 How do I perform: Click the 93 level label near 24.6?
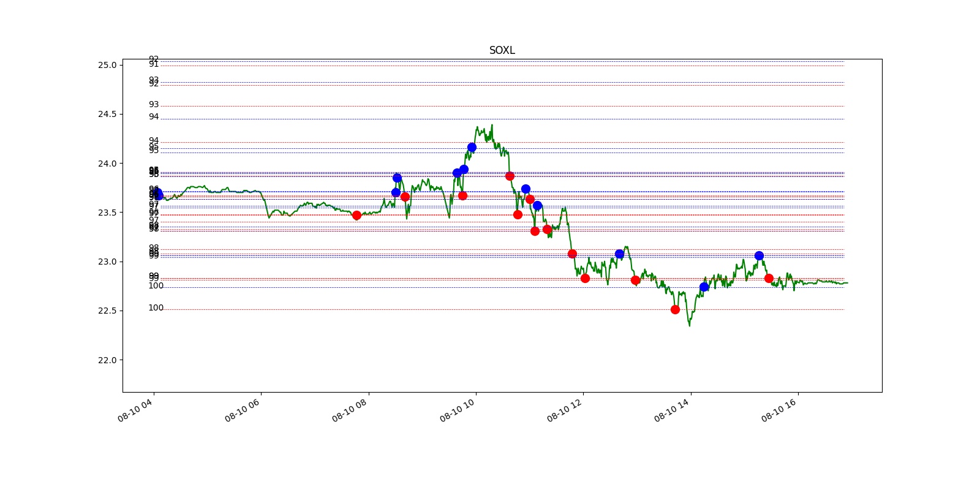coord(154,105)
